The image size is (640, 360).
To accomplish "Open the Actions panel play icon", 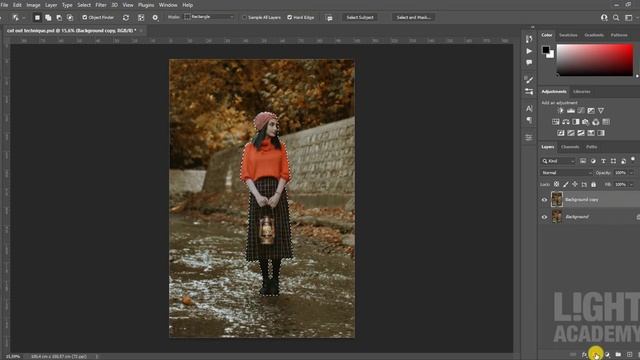I will (529, 51).
